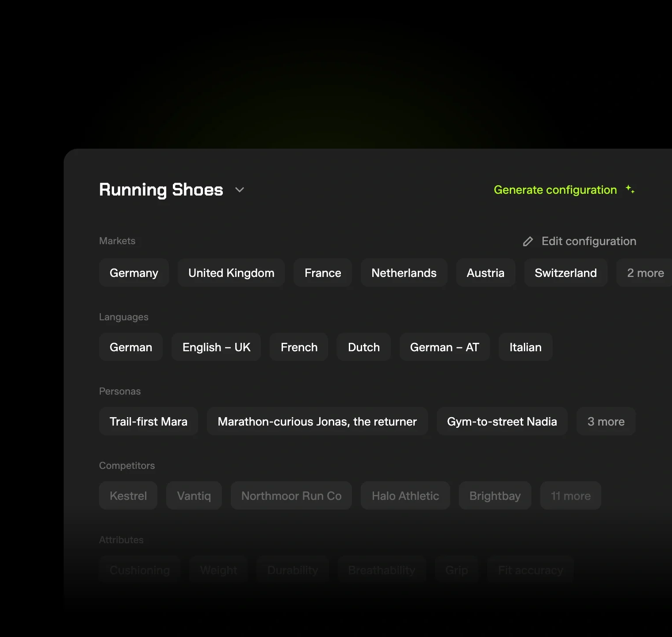Select the Germany market chip
This screenshot has height=637, width=672.
point(134,273)
